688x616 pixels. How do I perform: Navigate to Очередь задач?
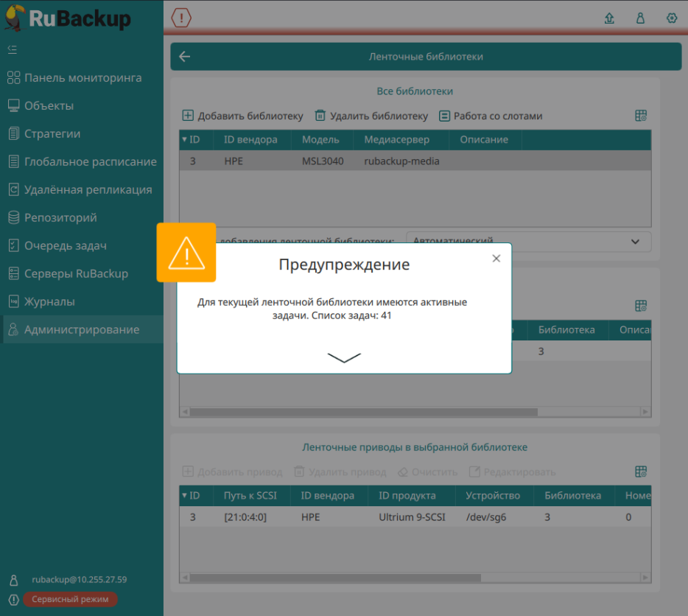pyautogui.click(x=66, y=246)
